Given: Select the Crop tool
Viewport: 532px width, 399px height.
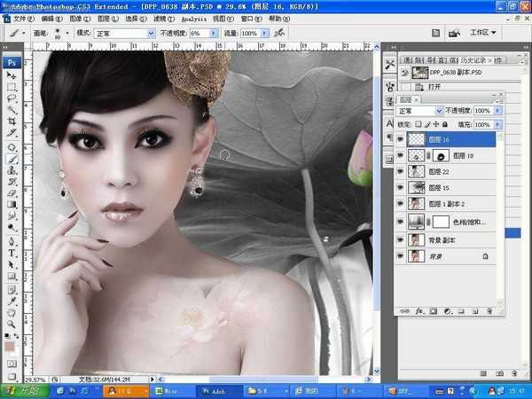Looking at the screenshot, I should pyautogui.click(x=12, y=121).
